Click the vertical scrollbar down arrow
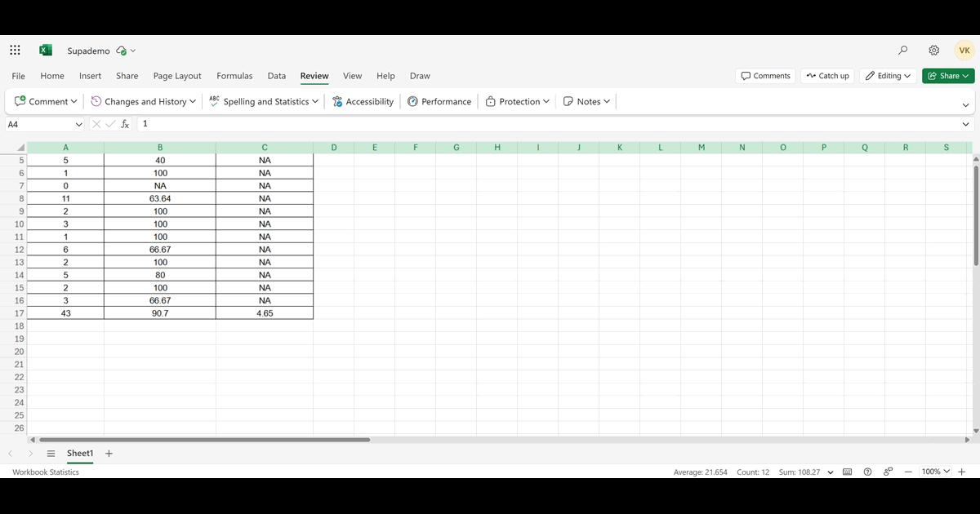 click(976, 429)
